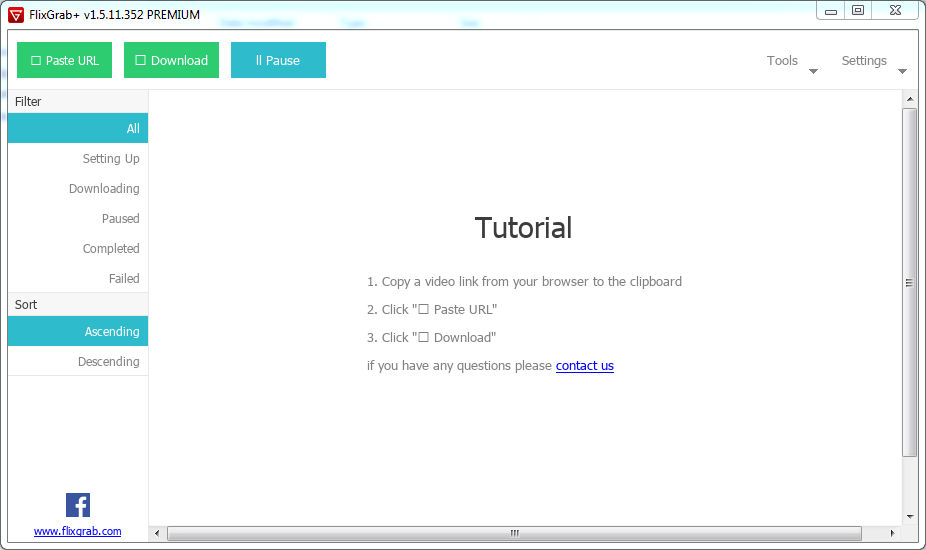Screen dimensions: 926x550
Task: Filter by Downloading status
Action: click(78, 188)
